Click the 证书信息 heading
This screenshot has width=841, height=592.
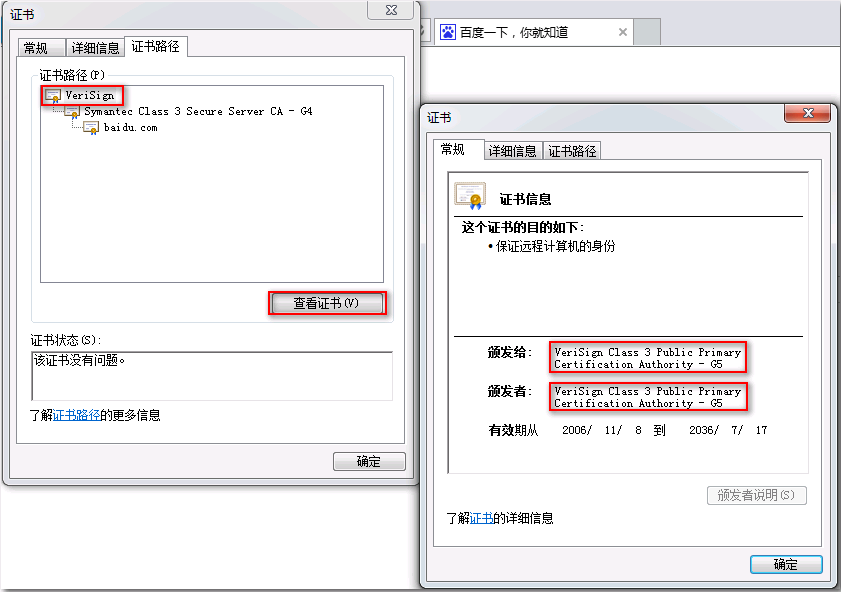[x=526, y=199]
